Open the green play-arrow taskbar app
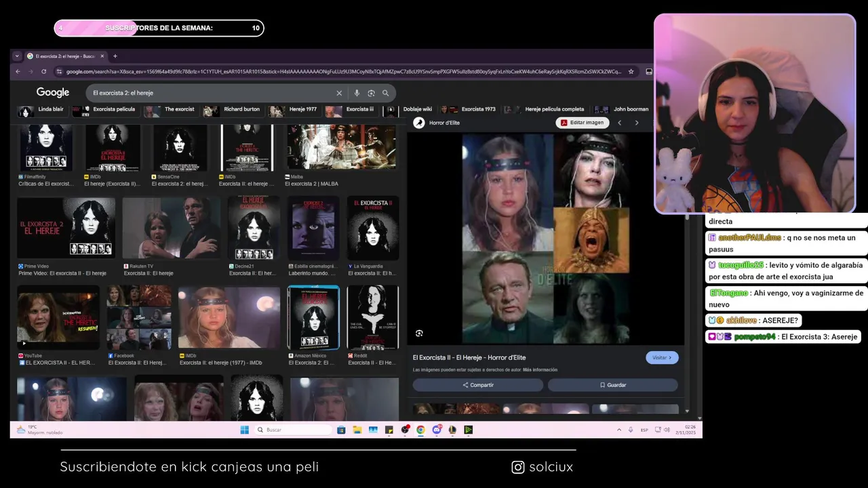Image resolution: width=868 pixels, height=488 pixels. pyautogui.click(x=468, y=430)
